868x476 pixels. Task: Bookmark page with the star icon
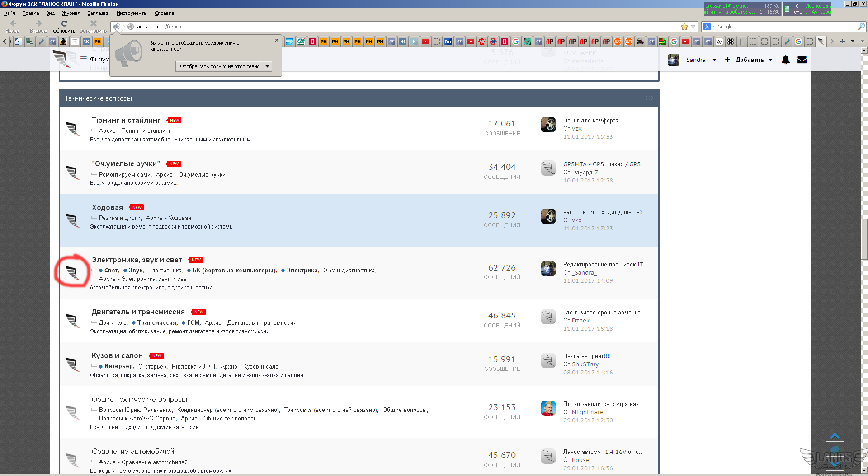point(684,27)
